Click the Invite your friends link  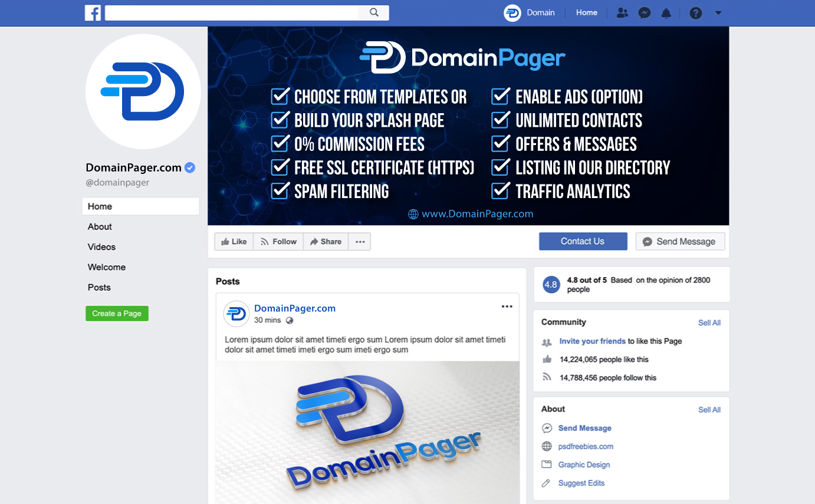pyautogui.click(x=593, y=341)
